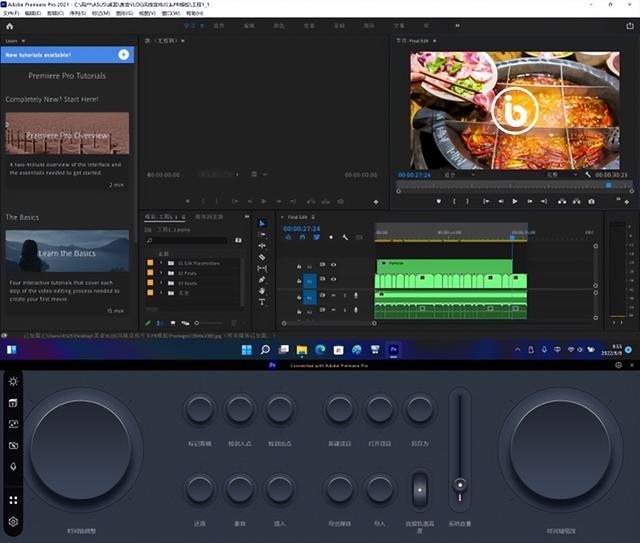Open the Program monitor zoom level dropdown
This screenshot has height=543, width=640.
[x=460, y=175]
